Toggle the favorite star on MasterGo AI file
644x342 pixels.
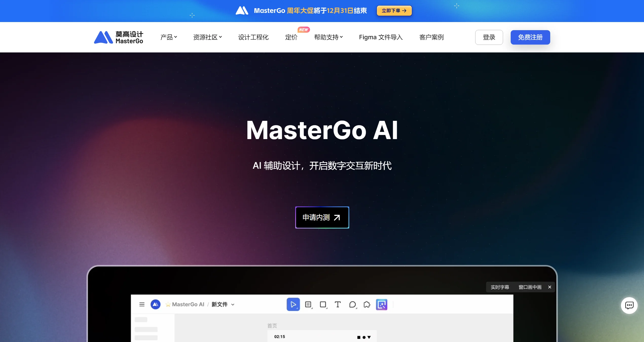click(168, 305)
